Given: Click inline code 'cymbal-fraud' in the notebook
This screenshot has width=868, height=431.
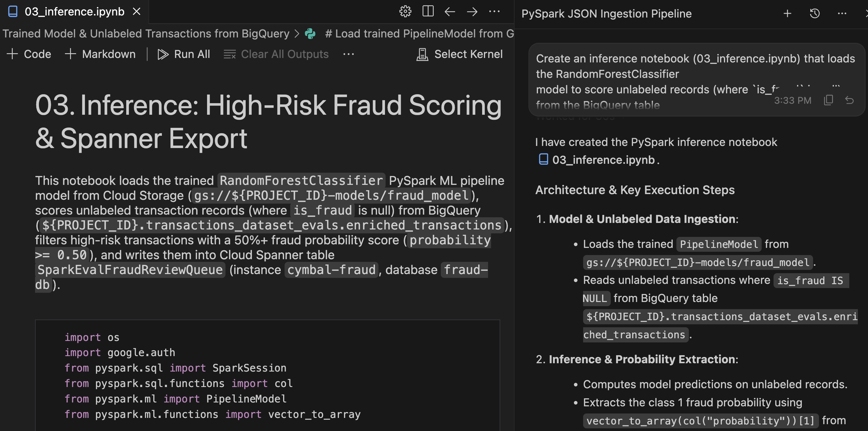Looking at the screenshot, I should pos(331,270).
